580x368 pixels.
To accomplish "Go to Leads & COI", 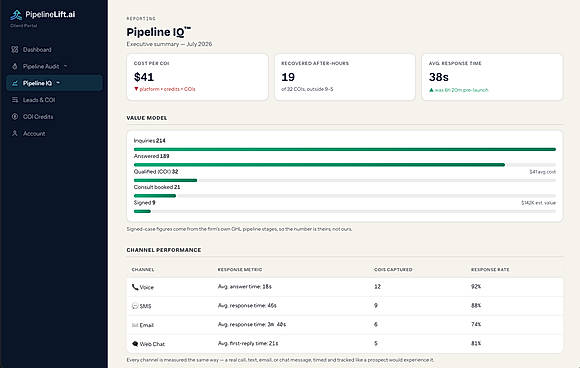I will (x=54, y=100).
